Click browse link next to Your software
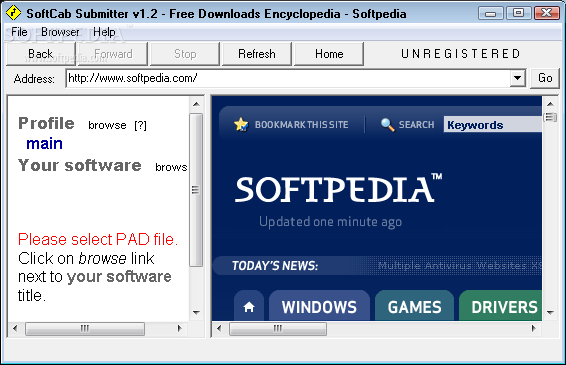Screen dimensions: 566x365 click(x=171, y=167)
